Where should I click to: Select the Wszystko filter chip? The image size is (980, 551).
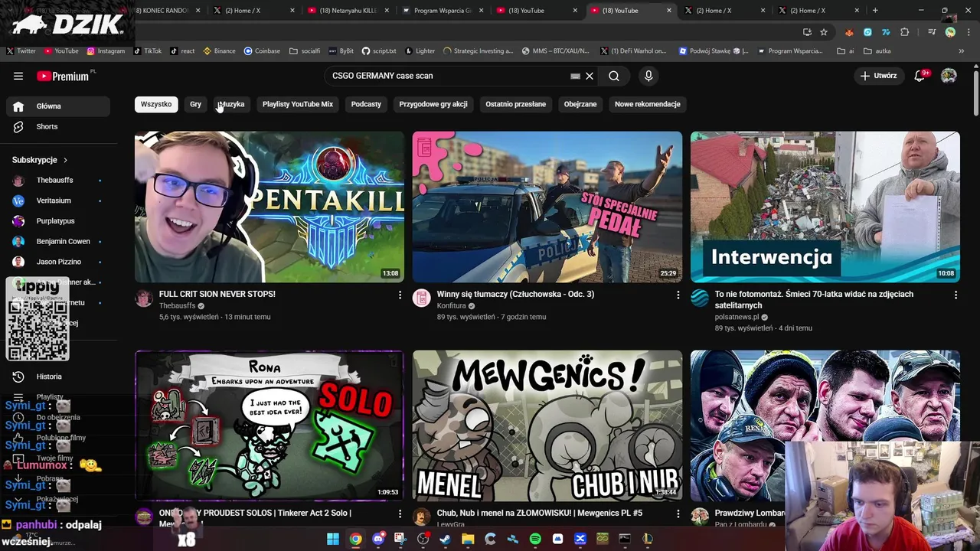[x=156, y=104]
